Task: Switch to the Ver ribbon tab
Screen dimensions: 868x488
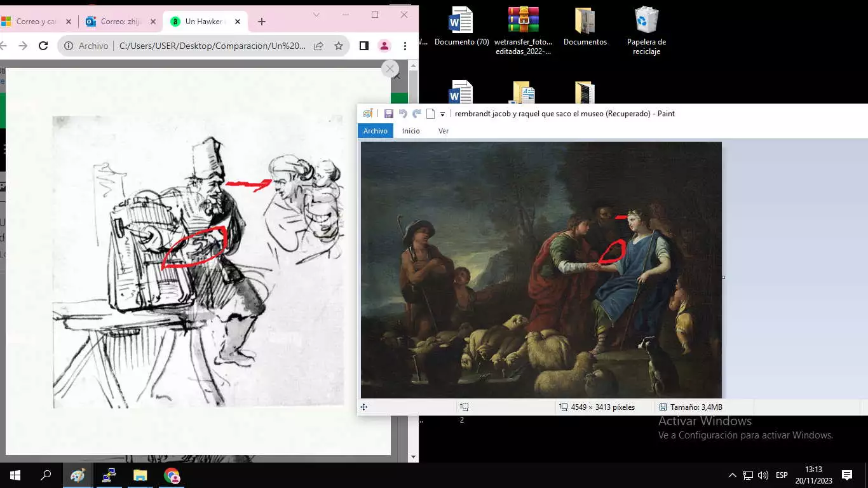Action: (x=444, y=131)
